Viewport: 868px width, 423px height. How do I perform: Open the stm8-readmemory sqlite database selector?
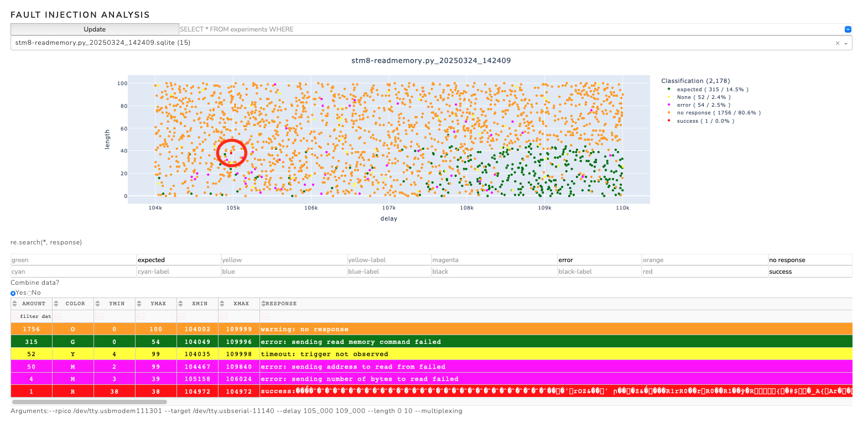coord(431,43)
